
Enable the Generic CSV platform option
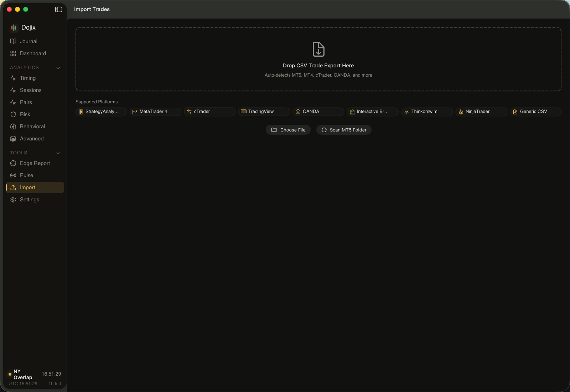point(536,112)
